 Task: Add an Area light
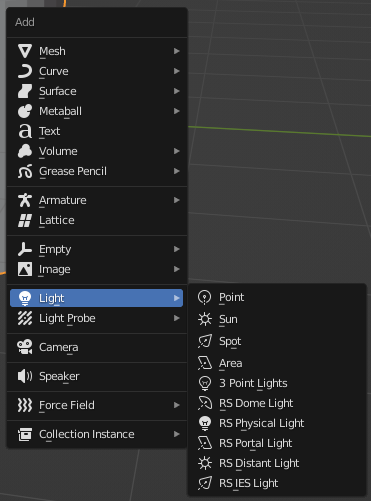tap(277, 363)
